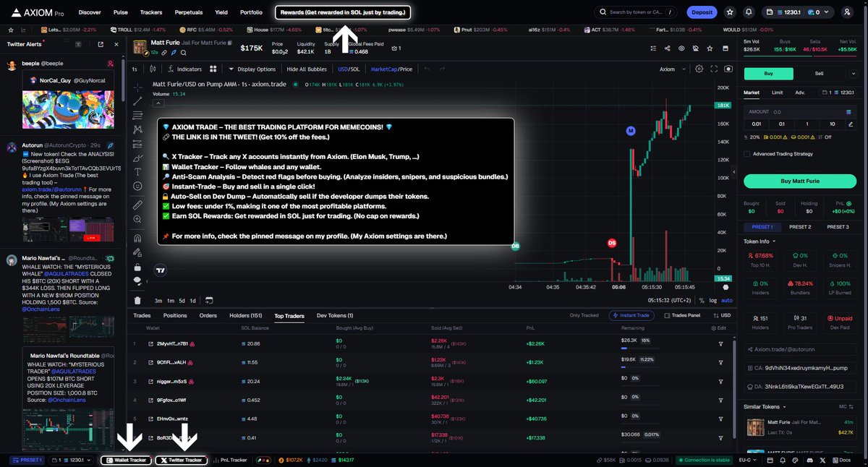Toggle log scale on chart

pos(712,300)
